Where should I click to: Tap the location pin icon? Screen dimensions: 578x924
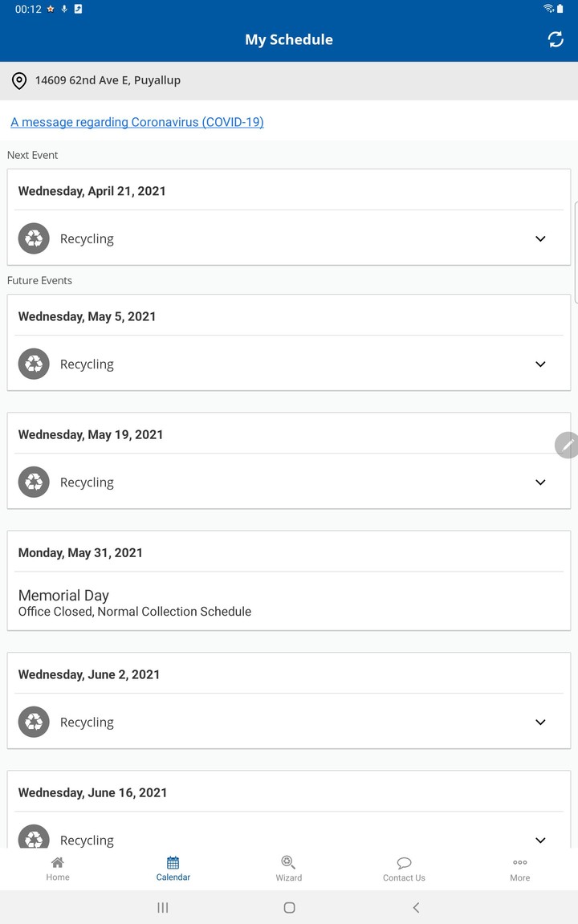click(x=19, y=81)
